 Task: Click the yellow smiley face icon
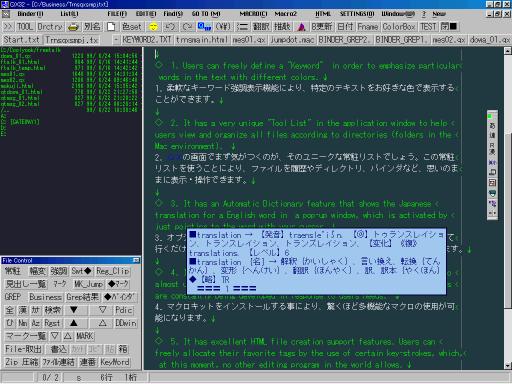[153, 27]
